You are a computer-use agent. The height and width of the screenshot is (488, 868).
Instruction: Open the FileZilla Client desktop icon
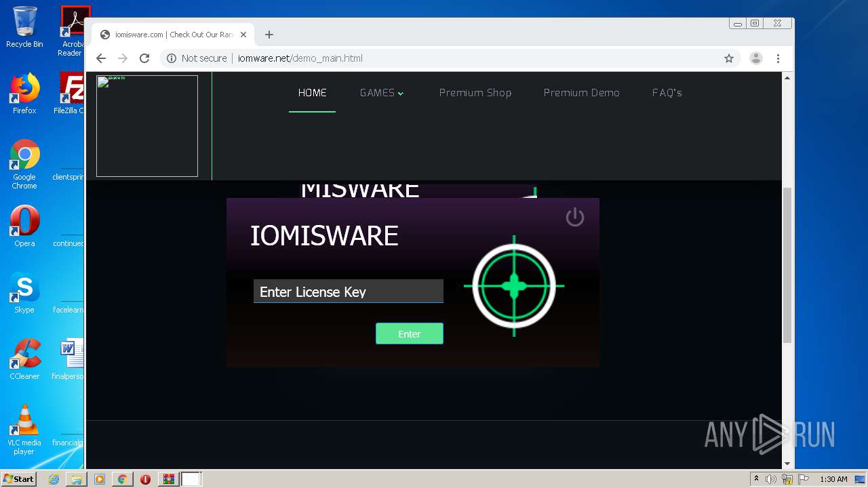(70, 94)
